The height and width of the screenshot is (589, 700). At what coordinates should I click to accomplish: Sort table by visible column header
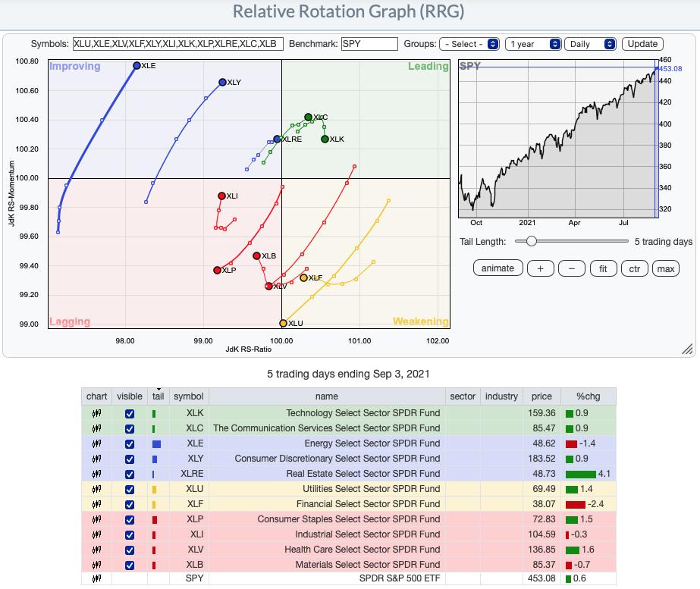130,396
